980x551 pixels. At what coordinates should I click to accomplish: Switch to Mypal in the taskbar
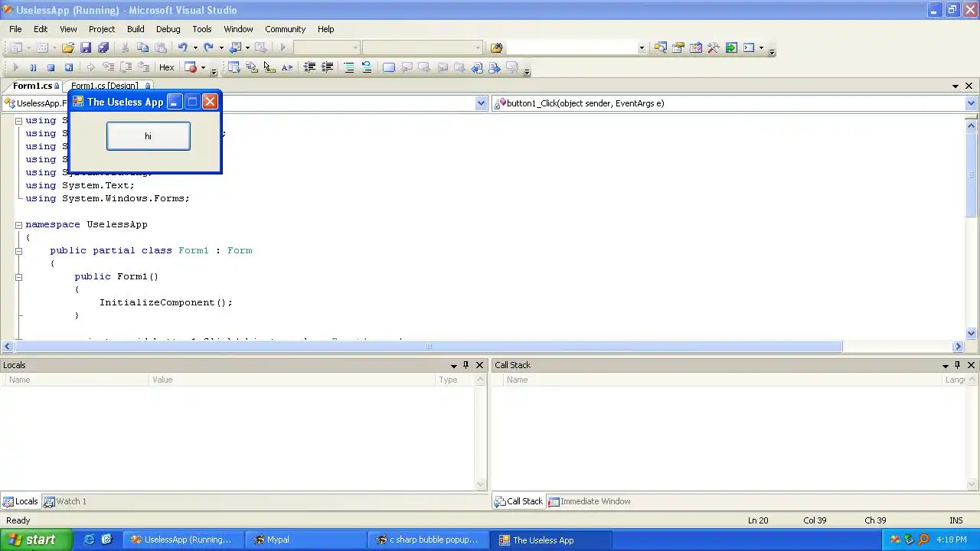[305, 540]
